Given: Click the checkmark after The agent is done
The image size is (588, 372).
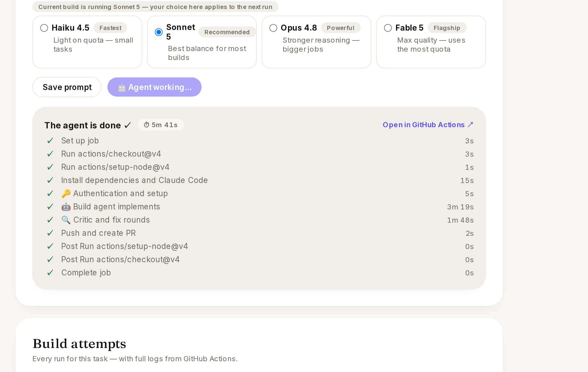Looking at the screenshot, I should point(127,125).
